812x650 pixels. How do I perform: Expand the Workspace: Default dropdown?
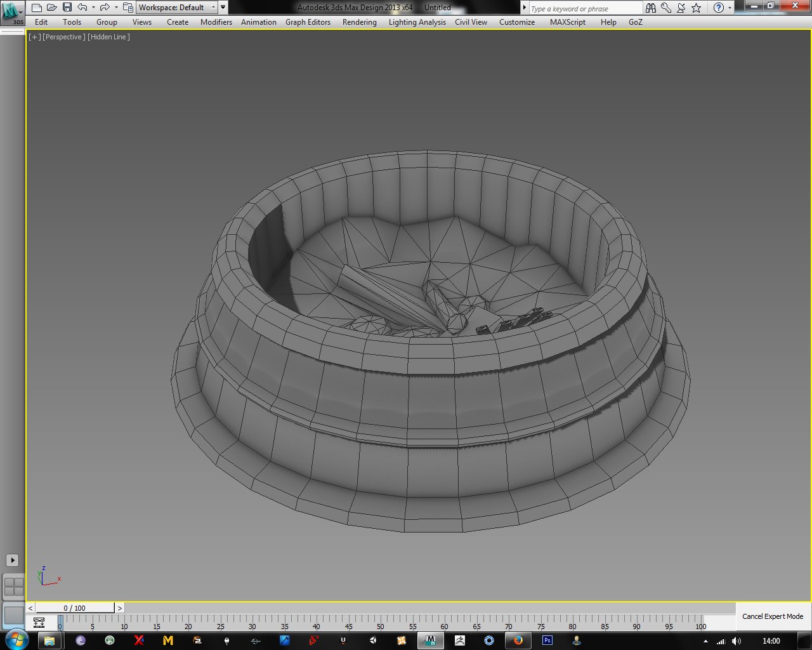coord(177,8)
